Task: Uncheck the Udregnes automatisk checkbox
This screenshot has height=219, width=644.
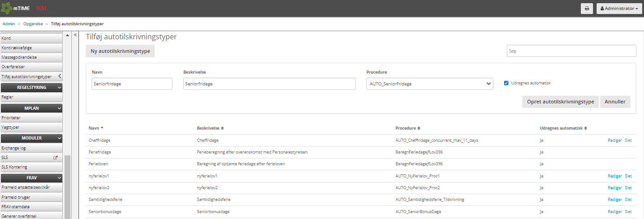Action: [x=506, y=83]
